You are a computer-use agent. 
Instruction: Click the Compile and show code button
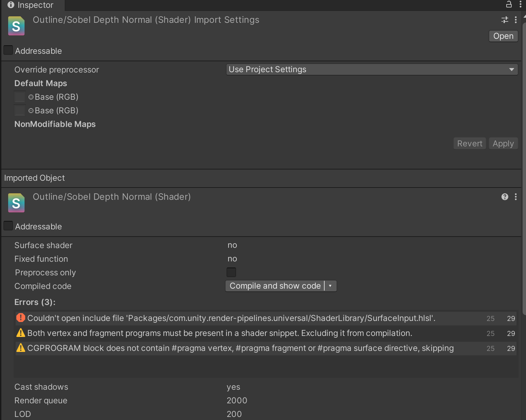(275, 286)
